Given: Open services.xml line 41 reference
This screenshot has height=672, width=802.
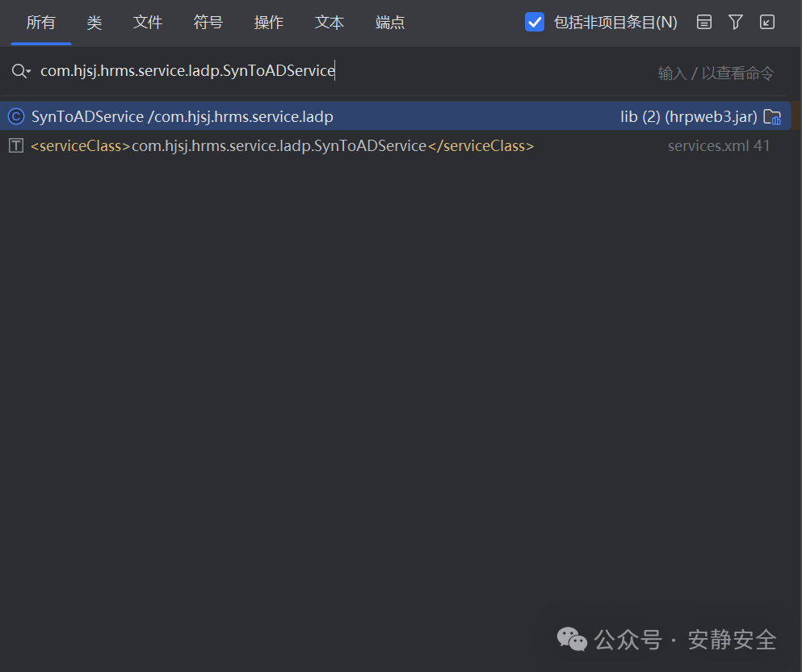Looking at the screenshot, I should click(x=718, y=145).
